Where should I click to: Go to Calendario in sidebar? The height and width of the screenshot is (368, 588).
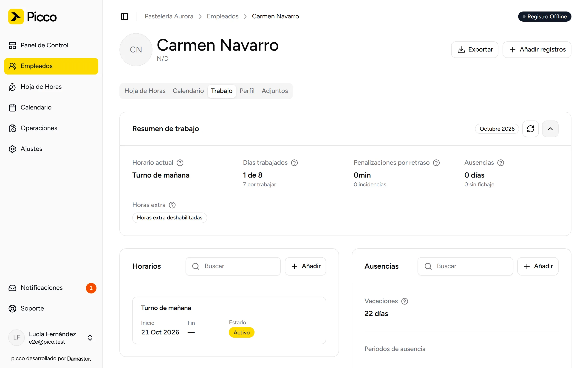51,107
